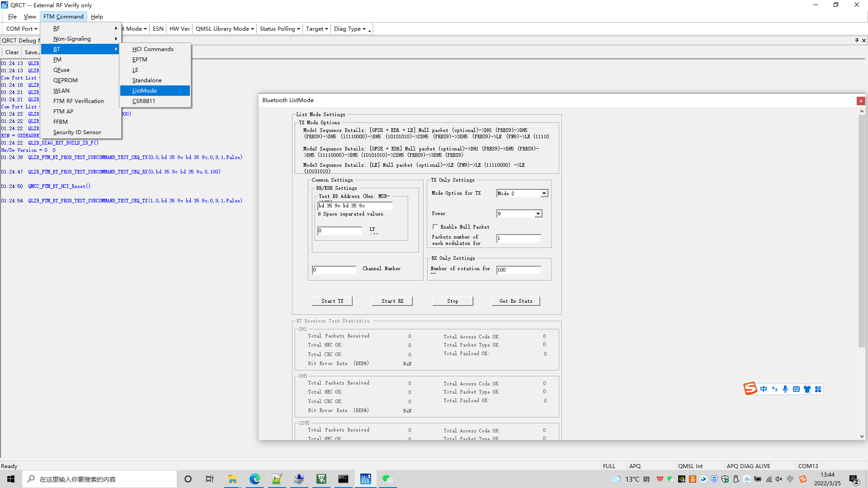Open the Sogou soft keyboard icon
The height and width of the screenshot is (488, 868).
coord(796,389)
